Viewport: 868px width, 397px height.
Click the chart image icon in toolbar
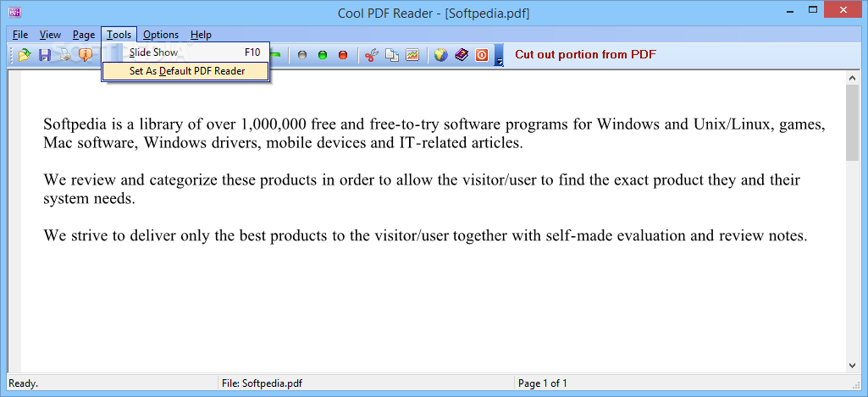[412, 55]
